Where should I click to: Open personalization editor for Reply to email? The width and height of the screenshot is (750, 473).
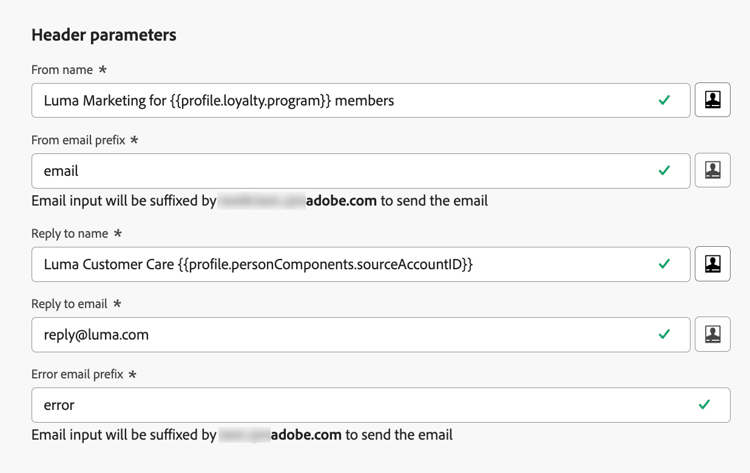712,334
